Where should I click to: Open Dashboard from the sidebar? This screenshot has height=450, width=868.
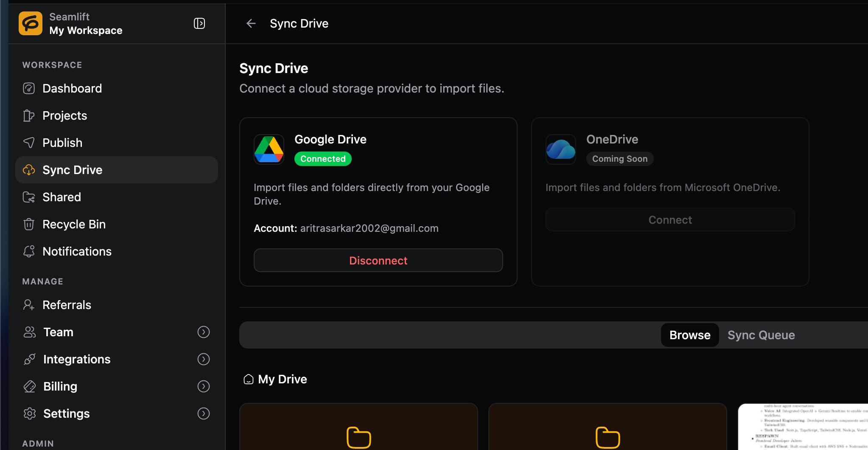coord(117,88)
